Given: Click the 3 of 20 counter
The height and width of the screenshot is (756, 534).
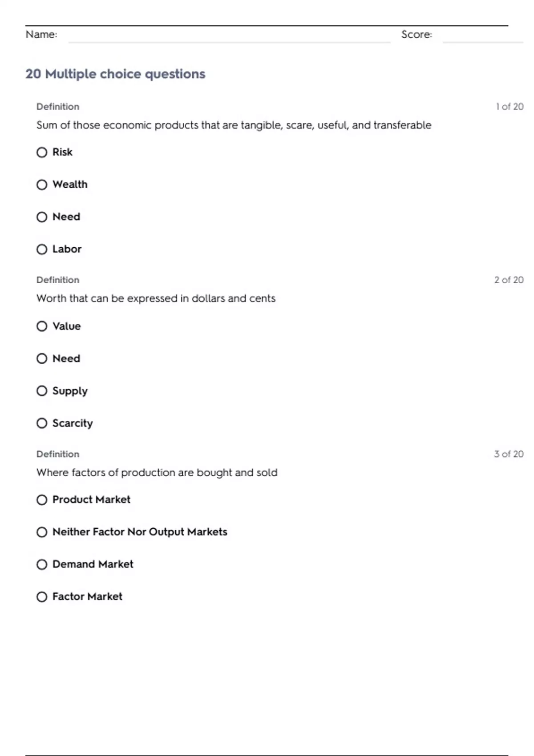Looking at the screenshot, I should [x=509, y=454].
